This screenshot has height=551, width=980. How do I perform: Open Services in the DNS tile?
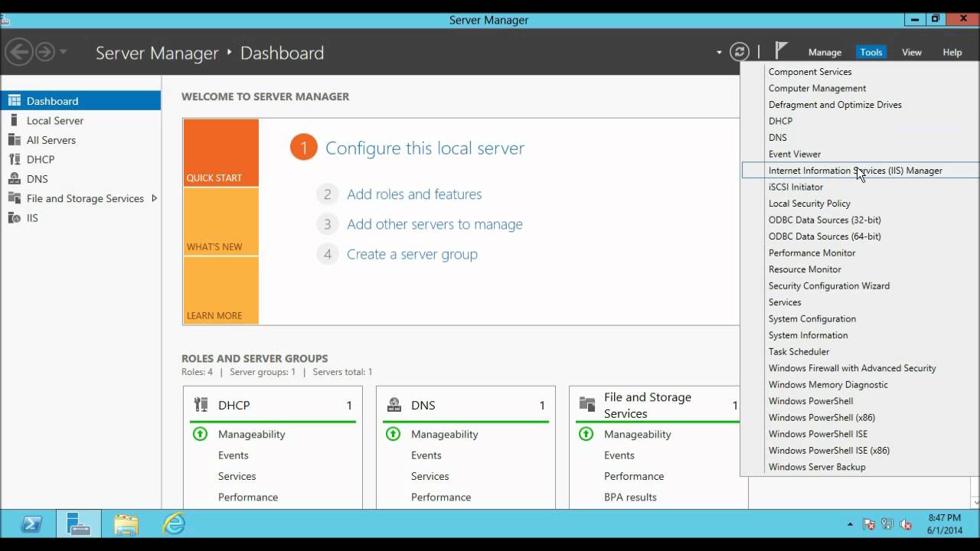430,476
